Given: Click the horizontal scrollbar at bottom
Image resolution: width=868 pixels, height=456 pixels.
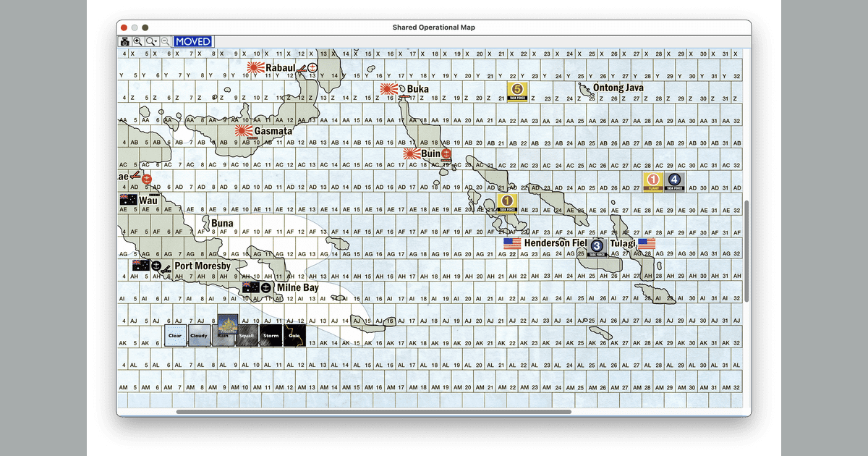Looking at the screenshot, I should 373,412.
